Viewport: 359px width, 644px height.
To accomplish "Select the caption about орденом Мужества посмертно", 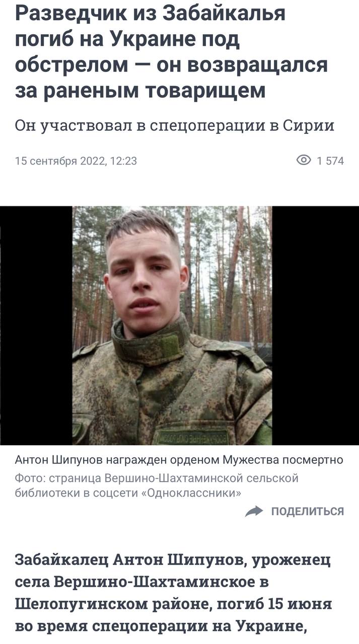I will click(179, 459).
